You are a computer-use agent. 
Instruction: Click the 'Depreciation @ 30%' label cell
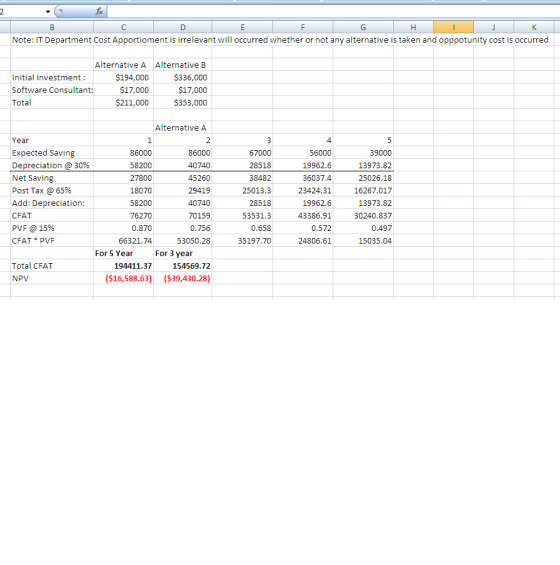[52, 165]
